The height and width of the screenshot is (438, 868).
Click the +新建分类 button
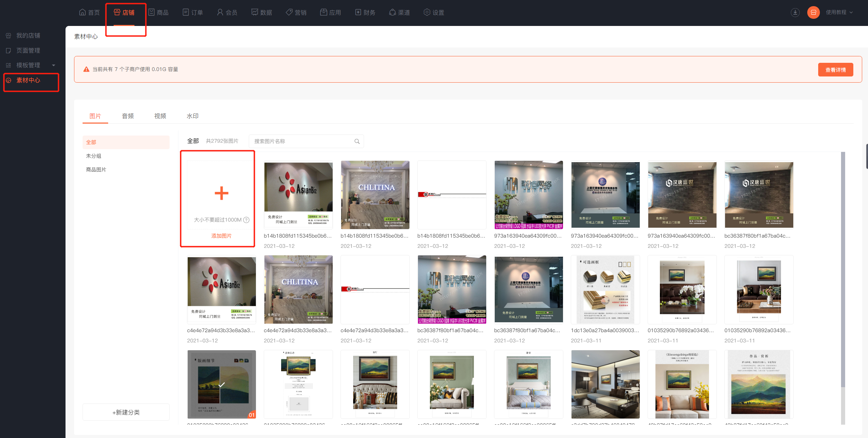(126, 412)
